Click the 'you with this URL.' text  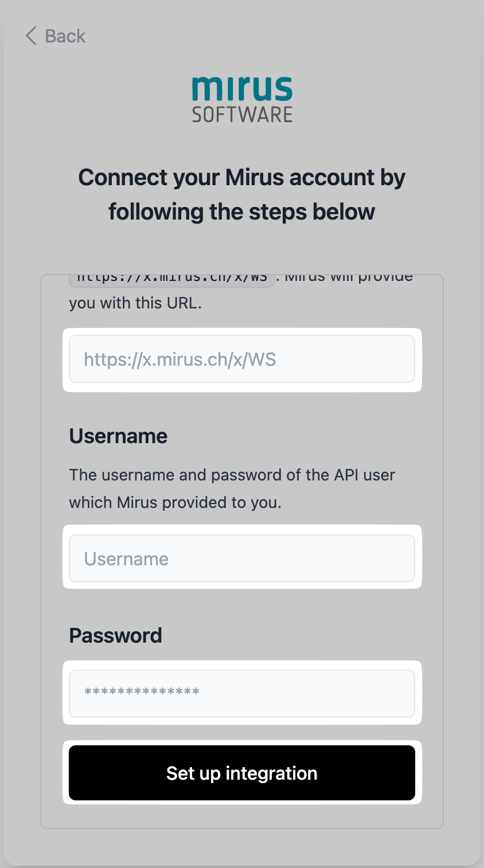[x=135, y=303]
